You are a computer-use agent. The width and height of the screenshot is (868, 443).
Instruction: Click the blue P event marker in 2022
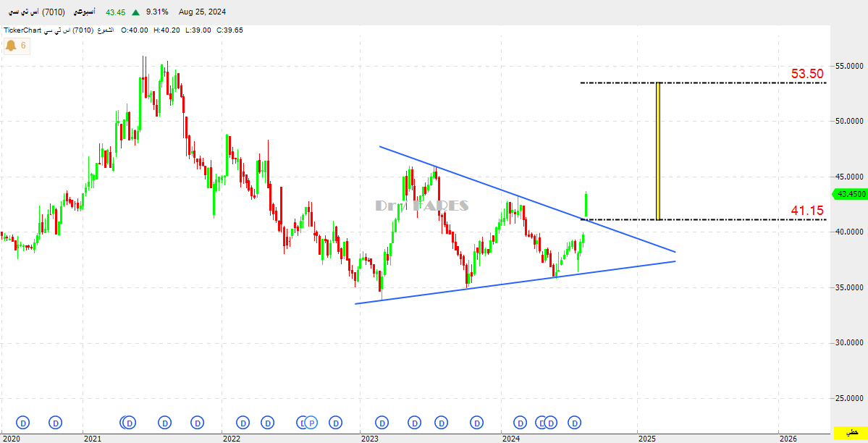point(312,423)
